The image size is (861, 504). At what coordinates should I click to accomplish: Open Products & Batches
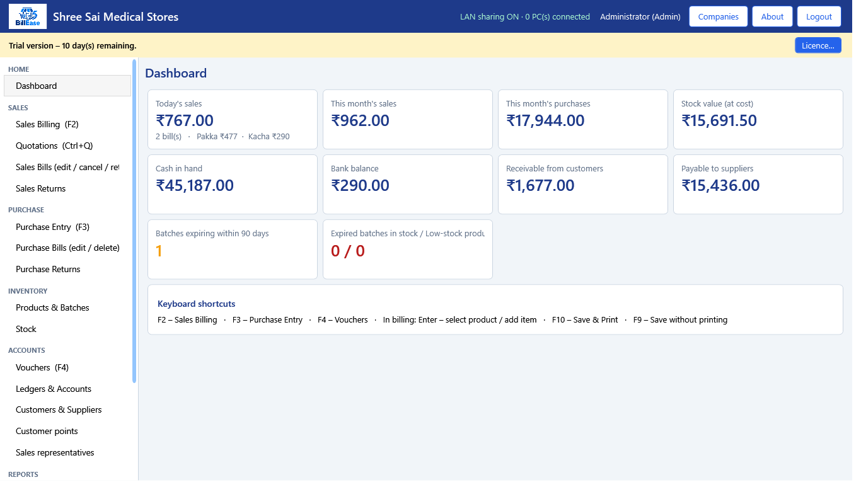tap(67, 307)
